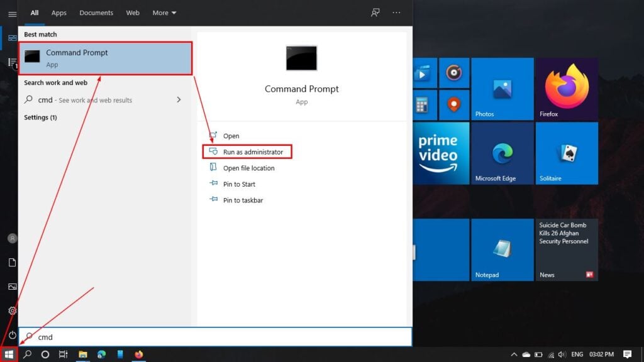Open Firefox from the taskbar

click(139, 354)
